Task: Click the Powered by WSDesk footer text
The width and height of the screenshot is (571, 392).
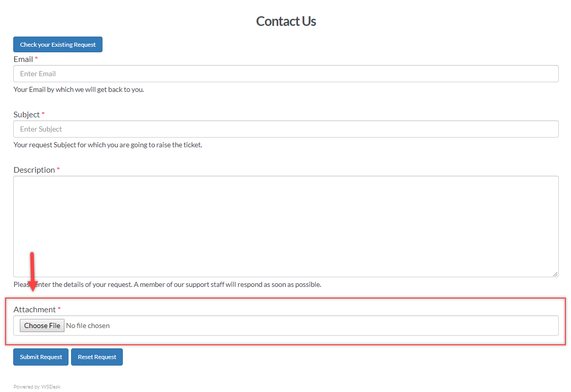Action: (37, 386)
